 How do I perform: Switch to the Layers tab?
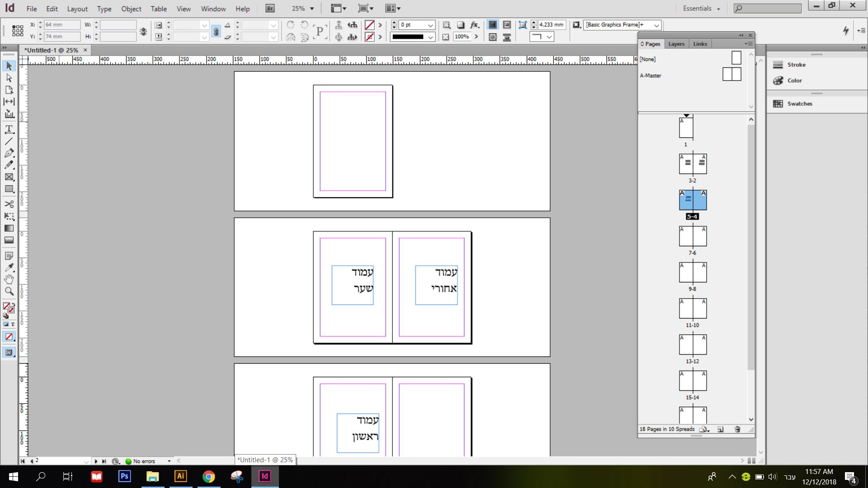(x=676, y=44)
